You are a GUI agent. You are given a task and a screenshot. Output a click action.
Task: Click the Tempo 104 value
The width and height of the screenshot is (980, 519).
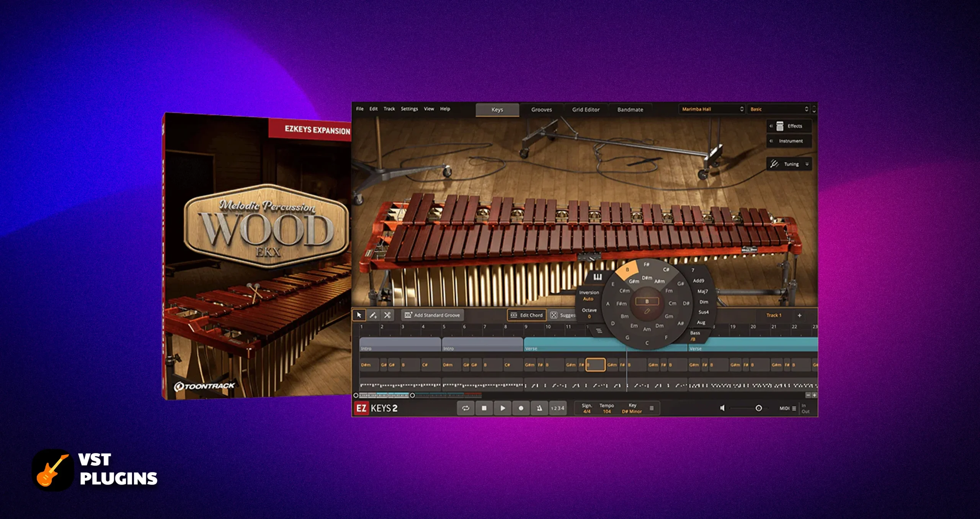pyautogui.click(x=607, y=412)
